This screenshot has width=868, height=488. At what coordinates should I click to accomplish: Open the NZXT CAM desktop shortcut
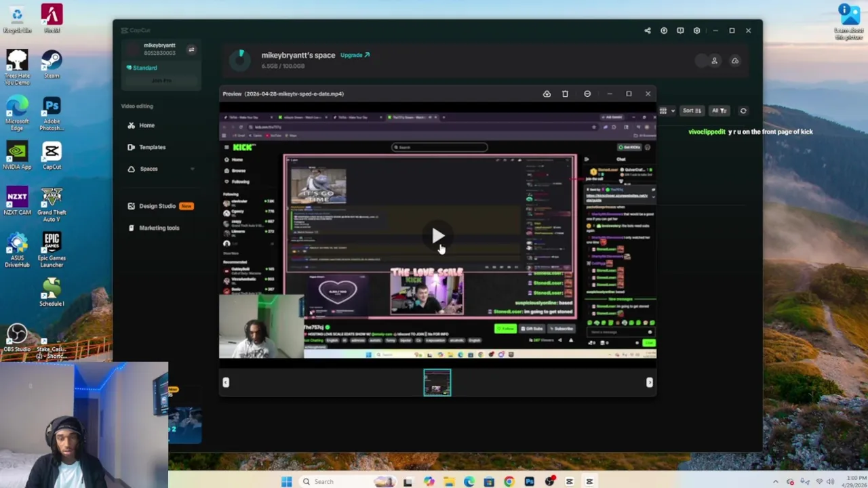[17, 202]
